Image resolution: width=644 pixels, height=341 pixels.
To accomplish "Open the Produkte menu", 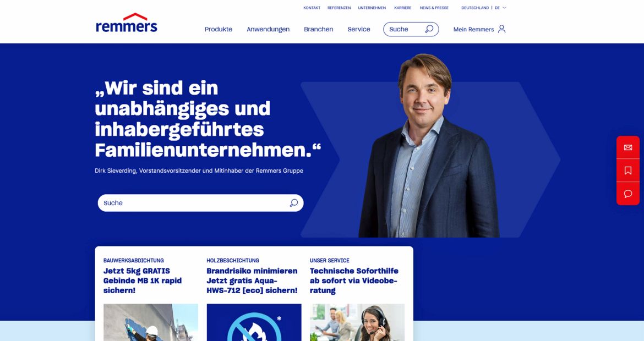I will 219,29.
